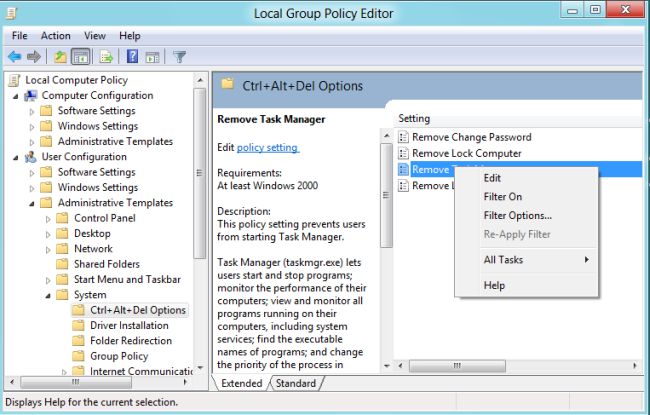Screen dimensions: 650x415
Task: Click the Export List toolbar icon
Action: [x=106, y=57]
